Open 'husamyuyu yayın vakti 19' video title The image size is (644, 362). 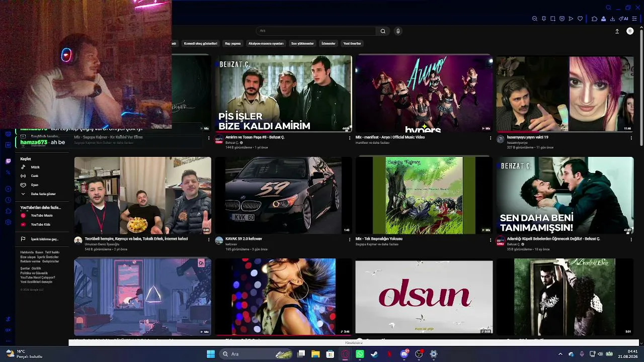pyautogui.click(x=528, y=137)
